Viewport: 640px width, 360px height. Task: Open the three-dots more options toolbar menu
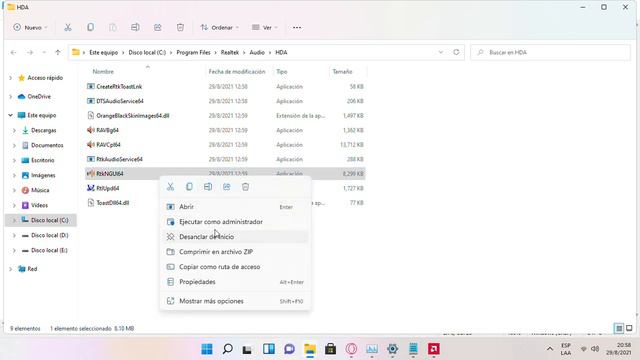(297, 27)
